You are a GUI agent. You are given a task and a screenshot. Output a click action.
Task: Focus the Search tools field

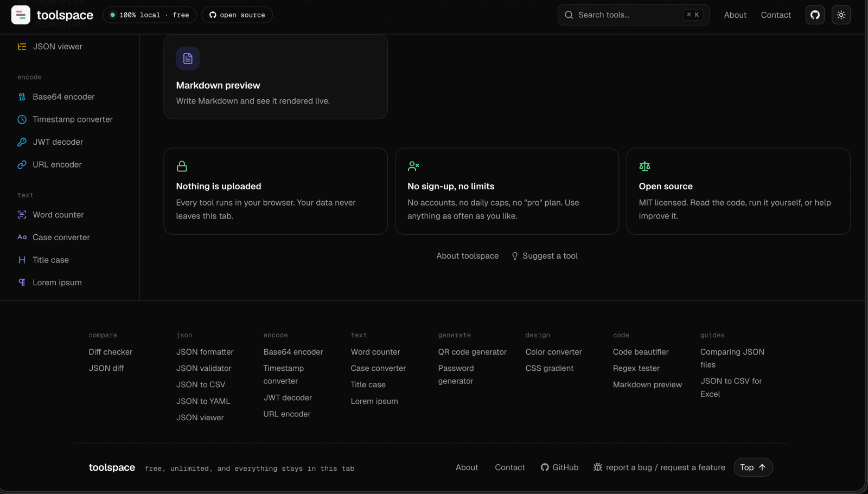tap(633, 15)
